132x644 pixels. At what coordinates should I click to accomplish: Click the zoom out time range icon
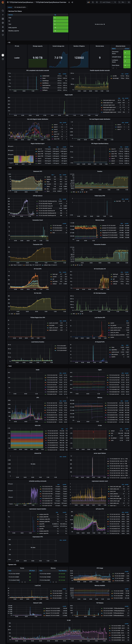coord(115,2)
